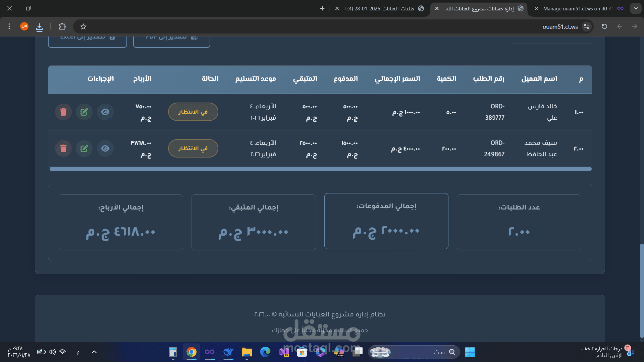Delete order ORD-249867 with the trash icon
This screenshot has width=644, height=362.
pyautogui.click(x=63, y=148)
